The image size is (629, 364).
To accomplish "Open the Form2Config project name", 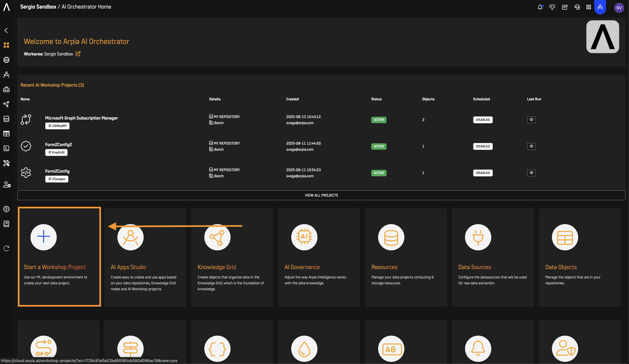I will pyautogui.click(x=57, y=171).
